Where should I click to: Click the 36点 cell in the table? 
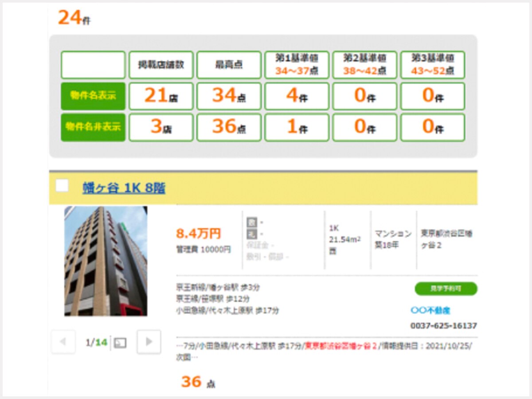(229, 127)
